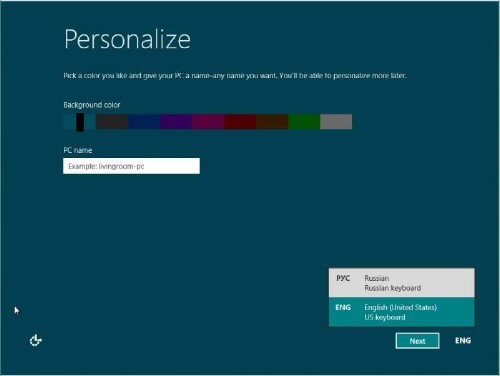Viewport: 500px width, 376px height.
Task: Choose the light gray background color
Action: (336, 122)
